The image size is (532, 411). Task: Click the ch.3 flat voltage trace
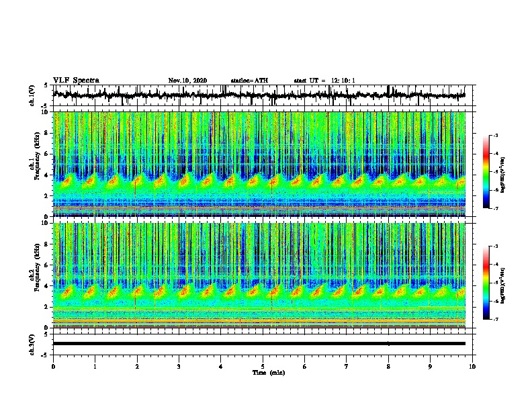pos(259,344)
